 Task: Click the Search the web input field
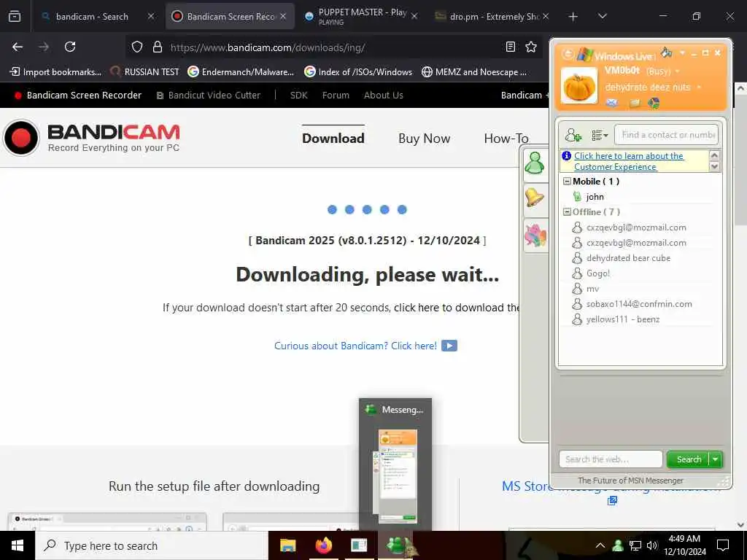pos(611,459)
